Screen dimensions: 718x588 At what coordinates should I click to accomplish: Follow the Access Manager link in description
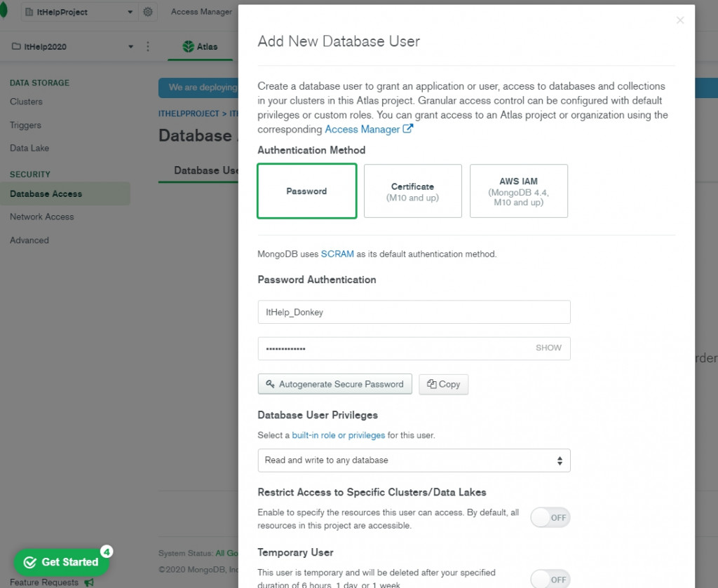point(363,129)
